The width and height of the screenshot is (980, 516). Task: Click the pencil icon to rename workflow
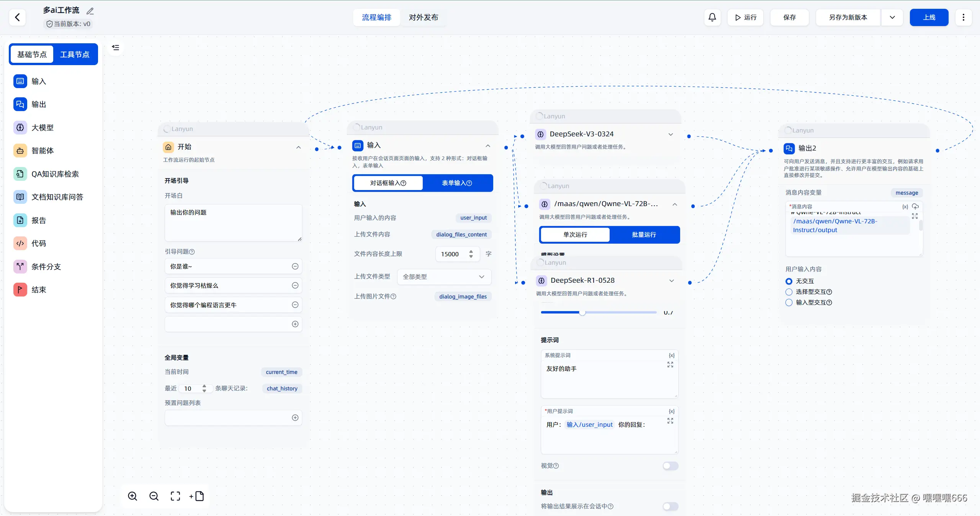[90, 11]
